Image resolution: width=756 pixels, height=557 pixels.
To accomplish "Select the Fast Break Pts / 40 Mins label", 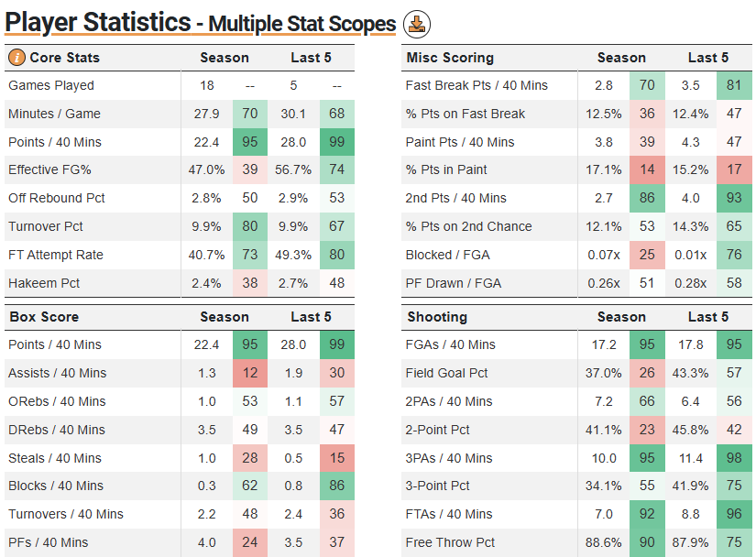I will click(x=477, y=85).
